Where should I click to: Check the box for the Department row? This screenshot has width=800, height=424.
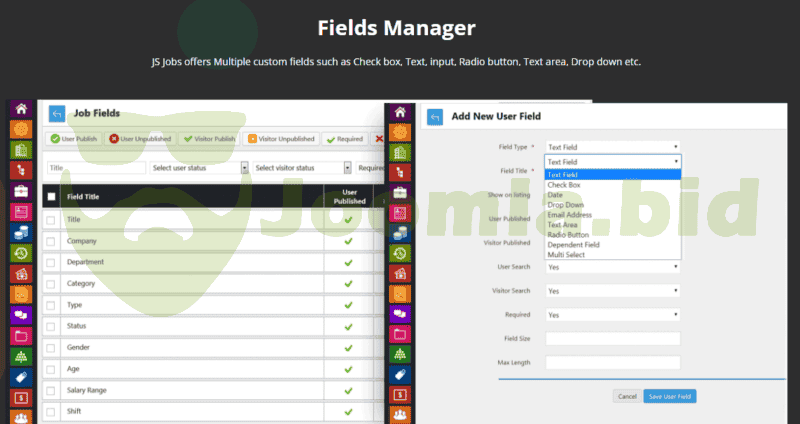(52, 262)
